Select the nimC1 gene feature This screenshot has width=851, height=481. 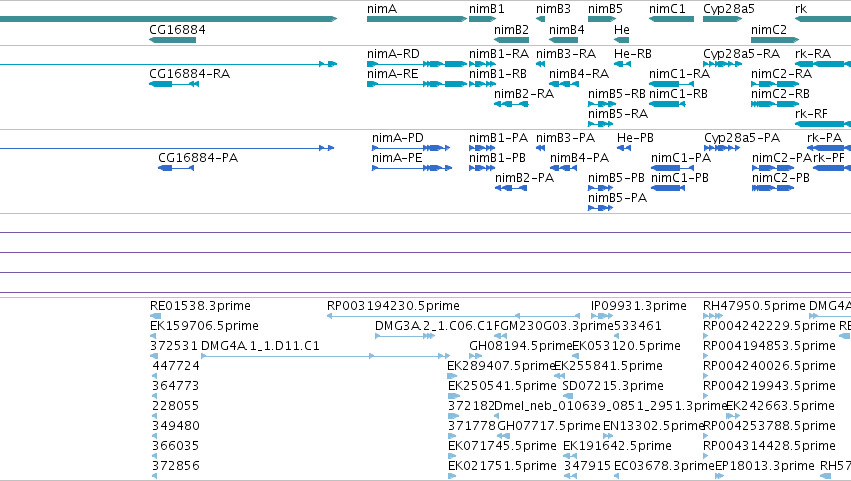click(x=671, y=19)
